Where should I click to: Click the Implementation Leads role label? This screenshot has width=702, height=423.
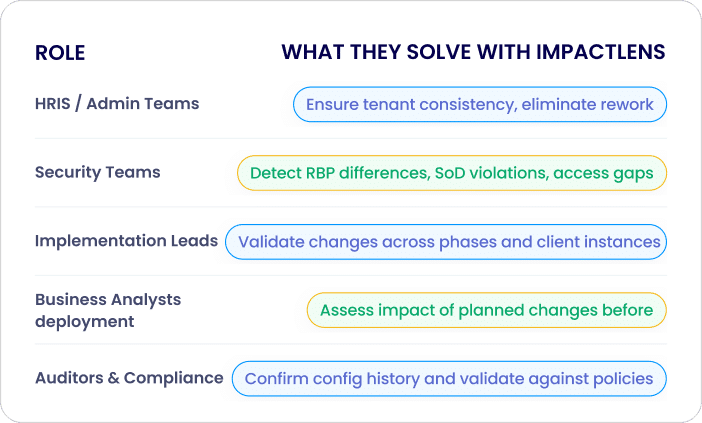click(126, 241)
